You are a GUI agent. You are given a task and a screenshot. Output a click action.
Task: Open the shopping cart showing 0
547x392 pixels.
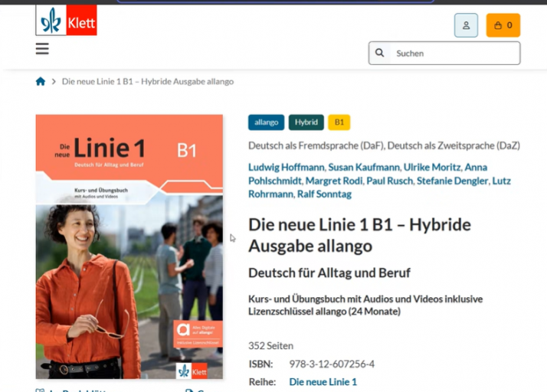click(503, 25)
